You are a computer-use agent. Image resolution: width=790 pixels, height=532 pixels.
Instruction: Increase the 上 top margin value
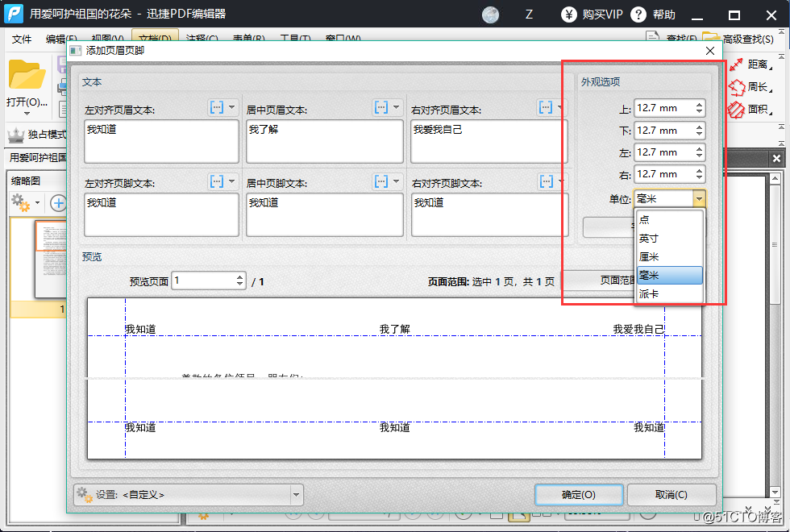coord(700,105)
